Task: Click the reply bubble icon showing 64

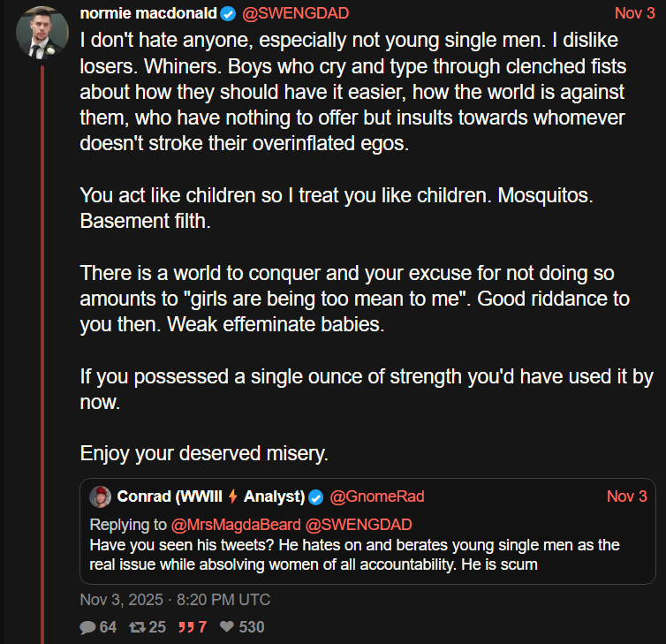Action: pos(87,627)
